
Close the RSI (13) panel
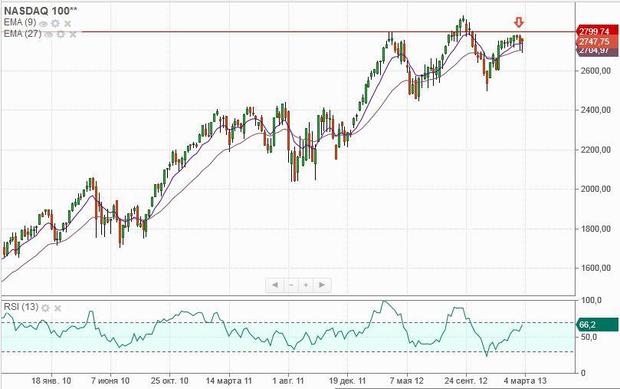pyautogui.click(x=58, y=308)
